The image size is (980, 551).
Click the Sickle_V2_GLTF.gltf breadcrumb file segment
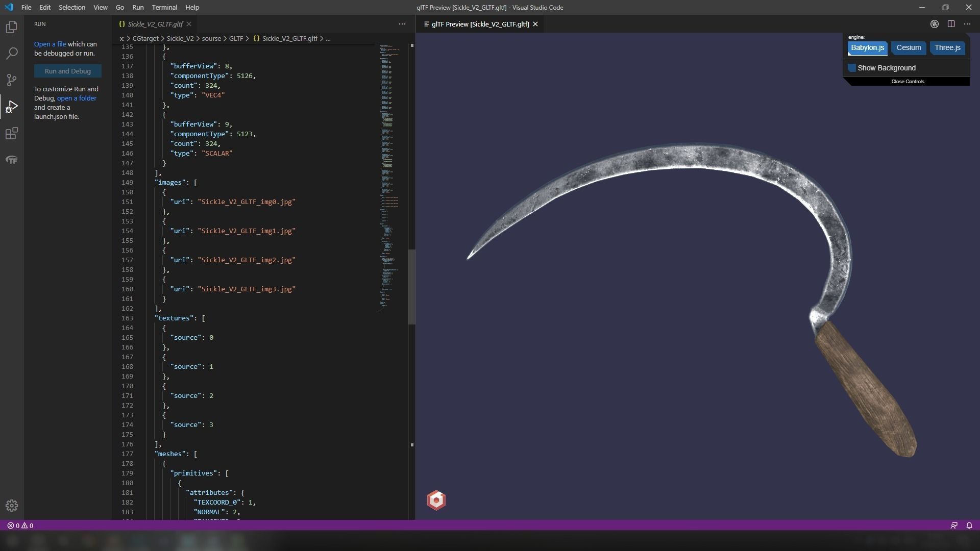point(285,38)
